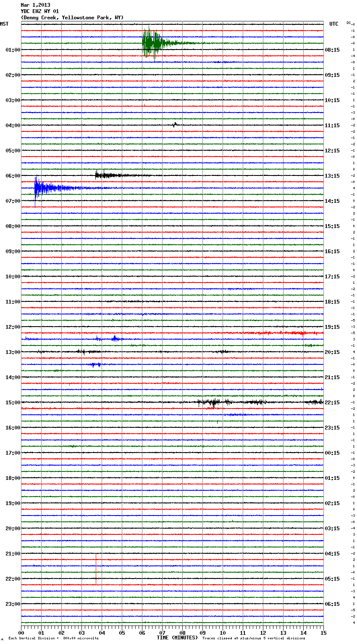This screenshot has height=644, width=357.
Task: Click the 20:15 UTC time label
Action: tap(332, 352)
